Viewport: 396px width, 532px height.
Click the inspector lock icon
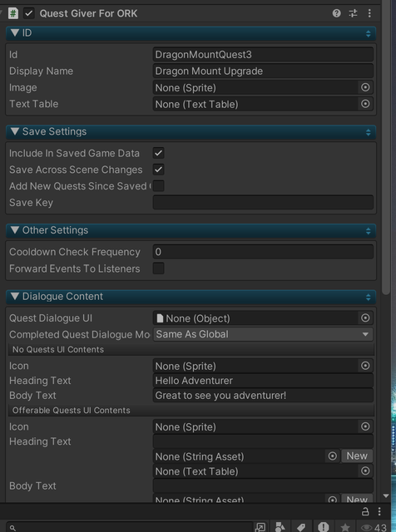click(365, 511)
